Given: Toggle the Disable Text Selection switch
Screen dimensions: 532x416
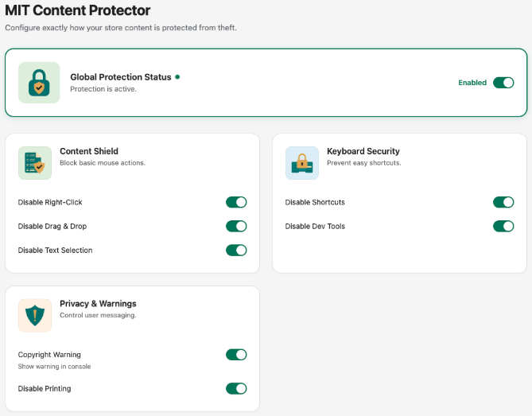Looking at the screenshot, I should coord(236,250).
